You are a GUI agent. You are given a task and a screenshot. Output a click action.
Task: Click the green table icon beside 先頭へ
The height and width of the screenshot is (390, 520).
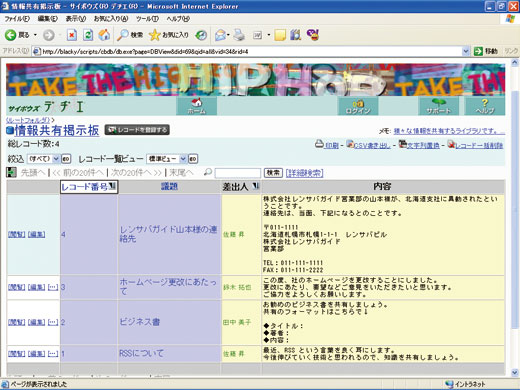[x=11, y=172]
